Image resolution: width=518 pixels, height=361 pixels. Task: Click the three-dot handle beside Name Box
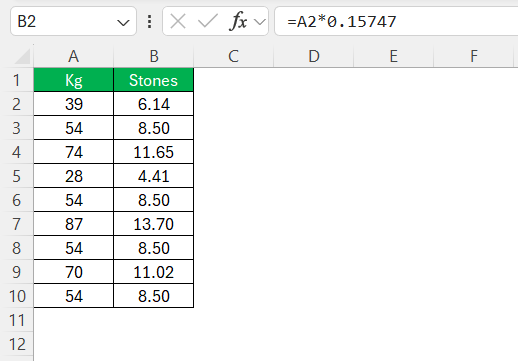150,22
